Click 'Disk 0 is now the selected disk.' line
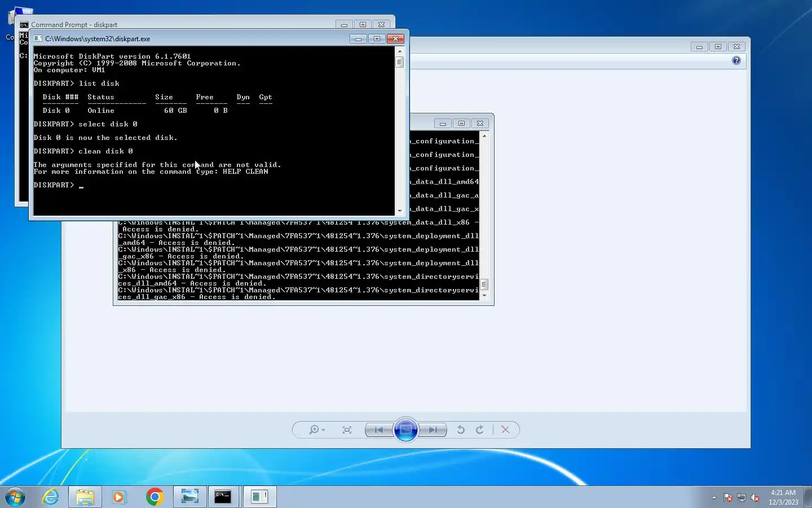 105,138
